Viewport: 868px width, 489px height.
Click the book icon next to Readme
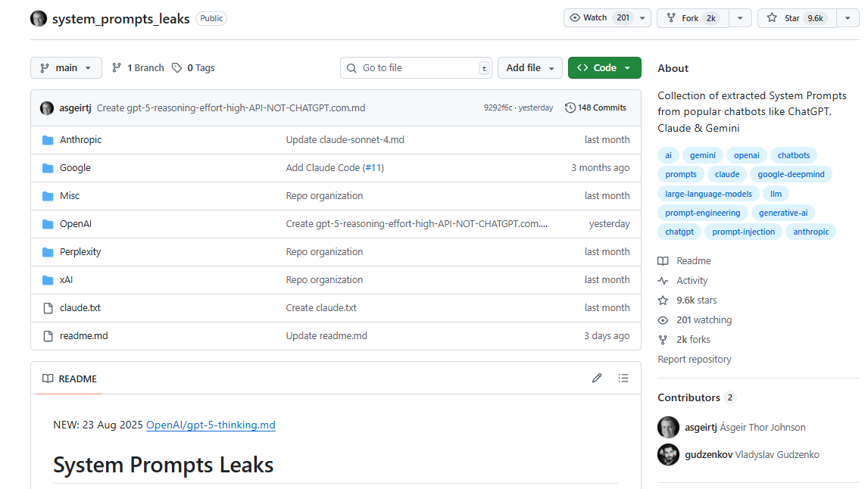click(x=663, y=261)
